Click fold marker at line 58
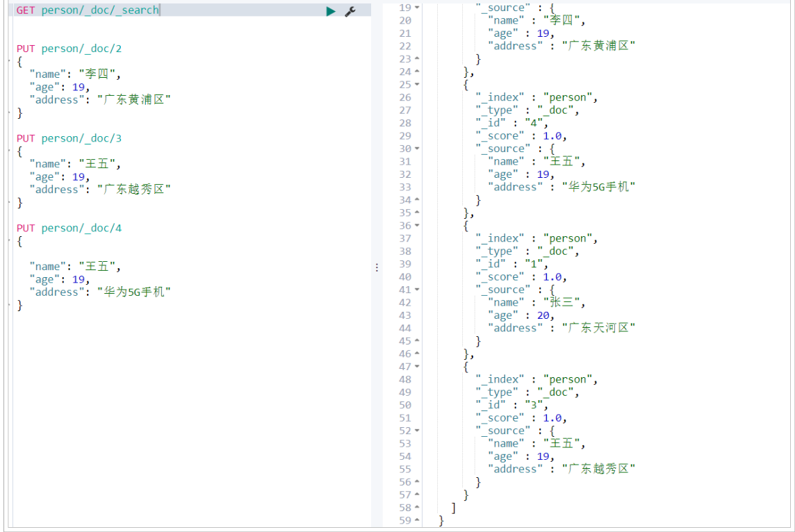The width and height of the screenshot is (795, 532). click(417, 507)
